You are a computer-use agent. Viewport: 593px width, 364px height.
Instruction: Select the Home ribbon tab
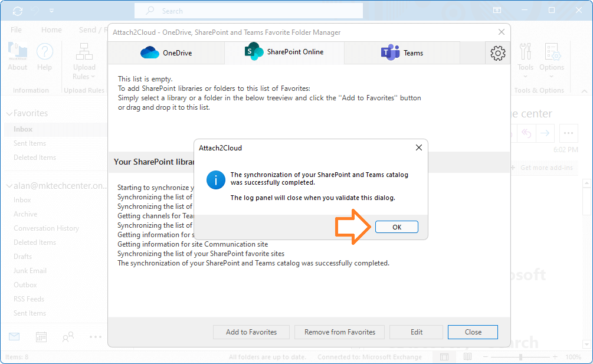[51, 29]
